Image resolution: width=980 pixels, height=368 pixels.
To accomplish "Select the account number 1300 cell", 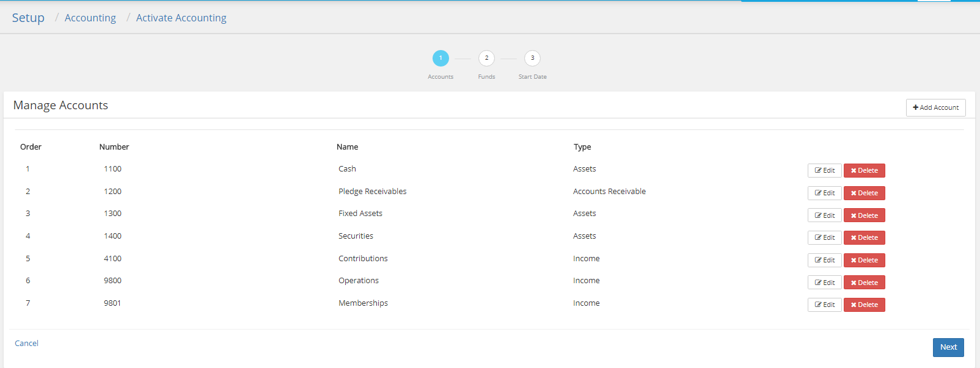I will point(112,213).
